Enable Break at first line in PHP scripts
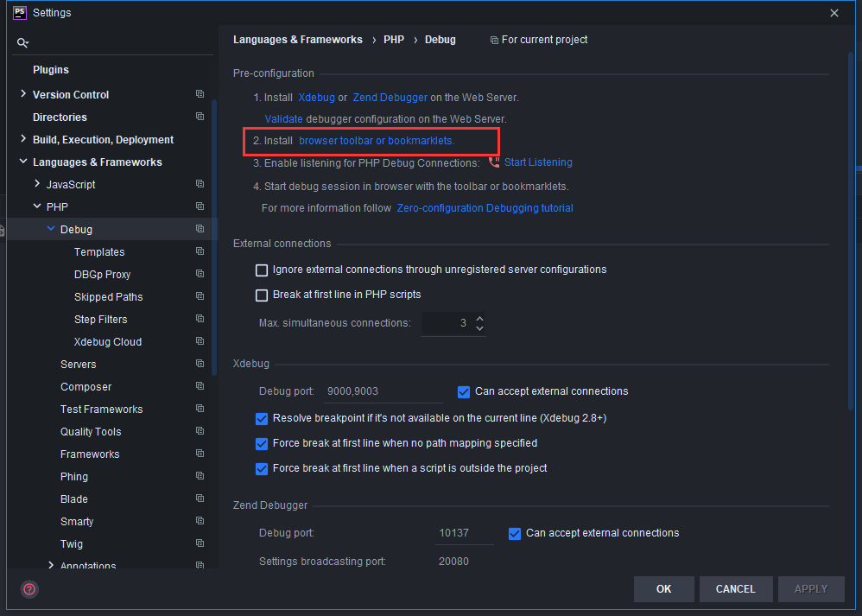The width and height of the screenshot is (862, 616). 262,295
